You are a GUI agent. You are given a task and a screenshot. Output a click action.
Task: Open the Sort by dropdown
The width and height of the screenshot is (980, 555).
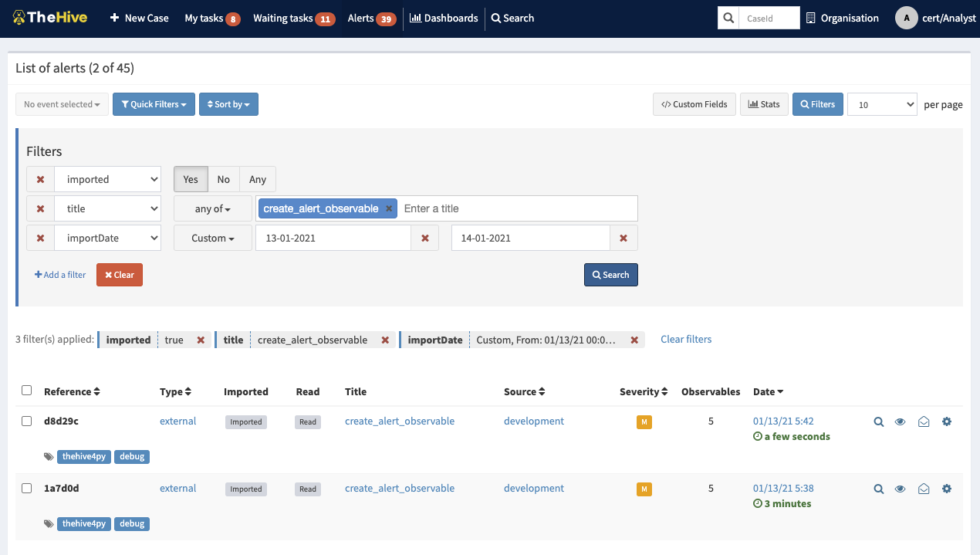tap(228, 103)
